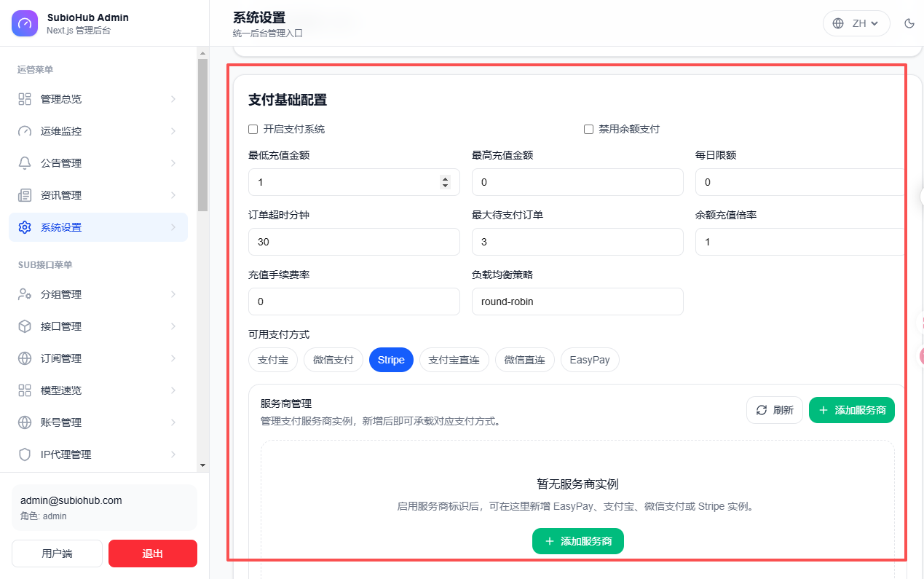This screenshot has height=579, width=924.
Task: Toggle the 支付宝 payment method chip
Action: click(273, 360)
